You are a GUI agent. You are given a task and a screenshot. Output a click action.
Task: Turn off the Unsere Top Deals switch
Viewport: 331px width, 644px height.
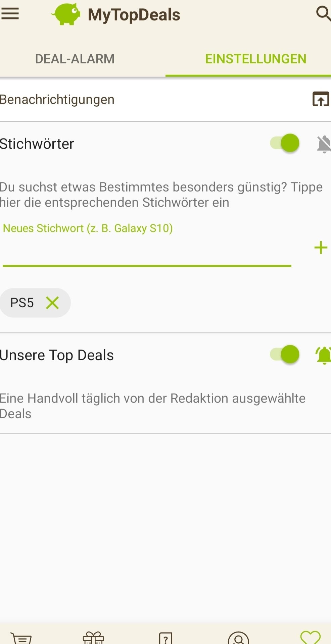coord(285,355)
